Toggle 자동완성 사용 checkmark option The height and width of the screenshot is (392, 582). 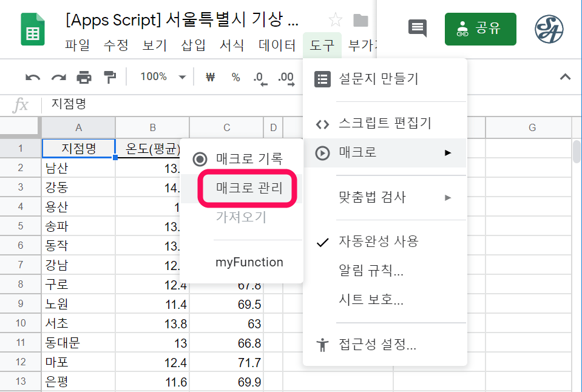[378, 242]
